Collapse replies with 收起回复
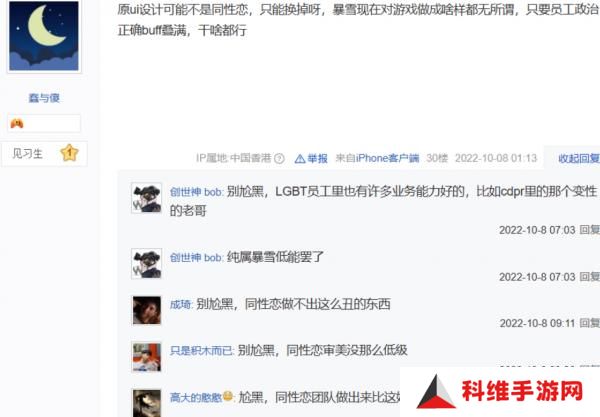 pos(579,158)
